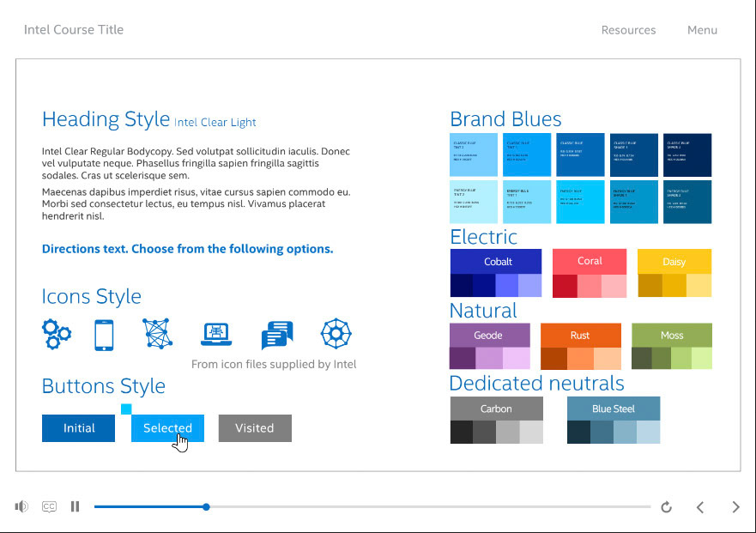Click the Icons Style heading
The height and width of the screenshot is (533, 756).
tap(92, 296)
